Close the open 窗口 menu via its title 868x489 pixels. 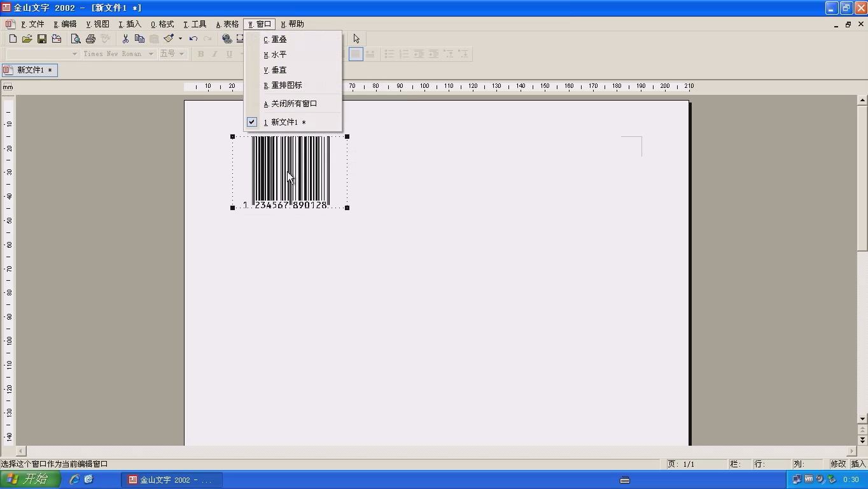[260, 24]
